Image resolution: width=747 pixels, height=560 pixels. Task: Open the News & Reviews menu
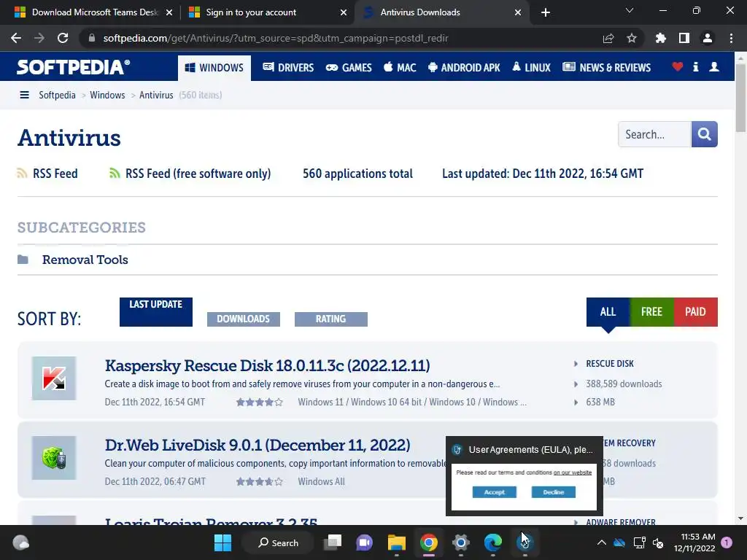coord(606,68)
